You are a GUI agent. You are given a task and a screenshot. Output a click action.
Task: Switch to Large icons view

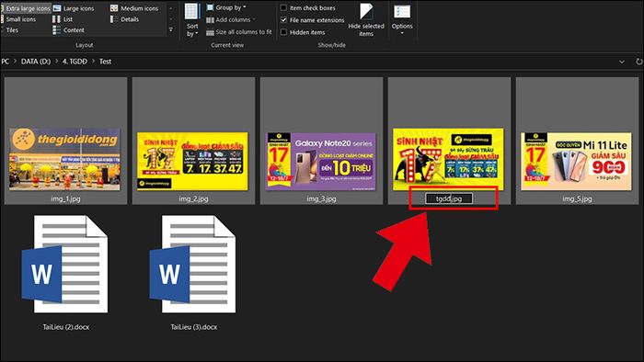coord(74,8)
